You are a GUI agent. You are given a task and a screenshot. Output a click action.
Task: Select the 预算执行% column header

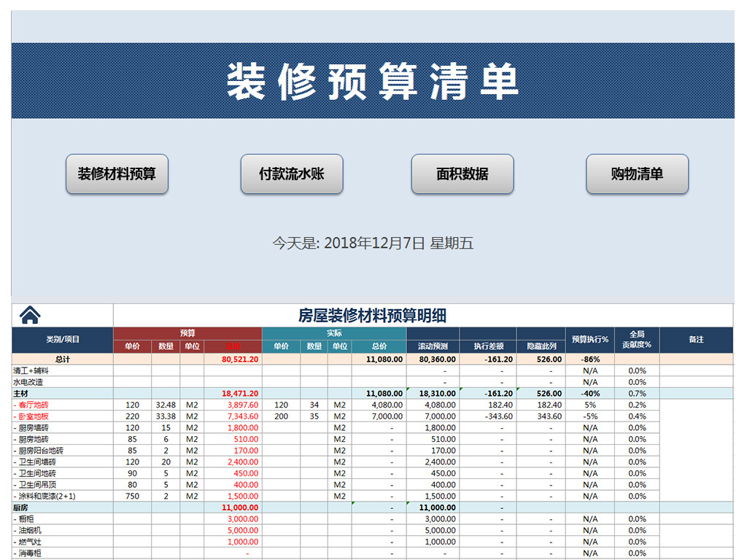pos(589,340)
